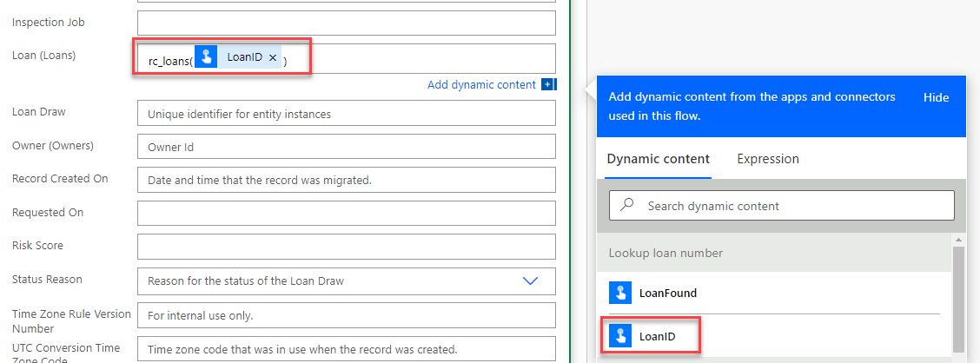Click the Risk Score input field

pyautogui.click(x=346, y=247)
